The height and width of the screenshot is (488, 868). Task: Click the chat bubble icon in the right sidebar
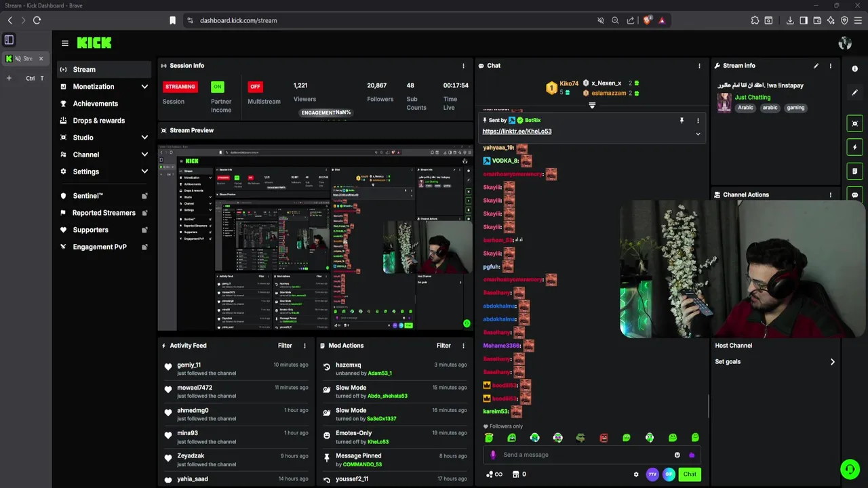(x=854, y=195)
